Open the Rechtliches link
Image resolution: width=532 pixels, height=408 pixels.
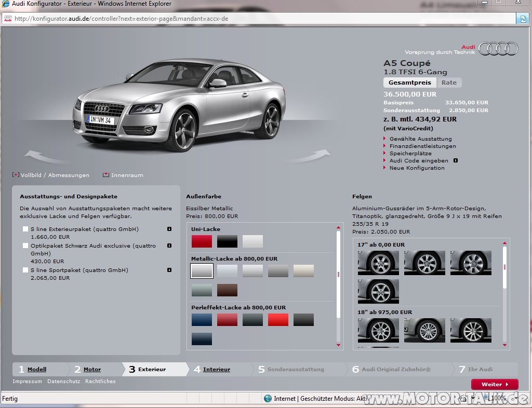pyautogui.click(x=100, y=381)
